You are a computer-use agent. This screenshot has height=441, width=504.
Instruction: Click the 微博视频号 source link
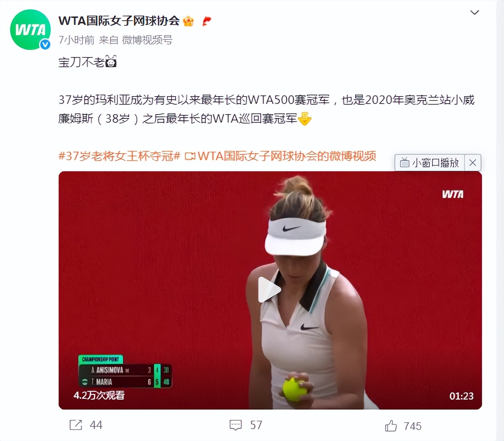tap(147, 40)
